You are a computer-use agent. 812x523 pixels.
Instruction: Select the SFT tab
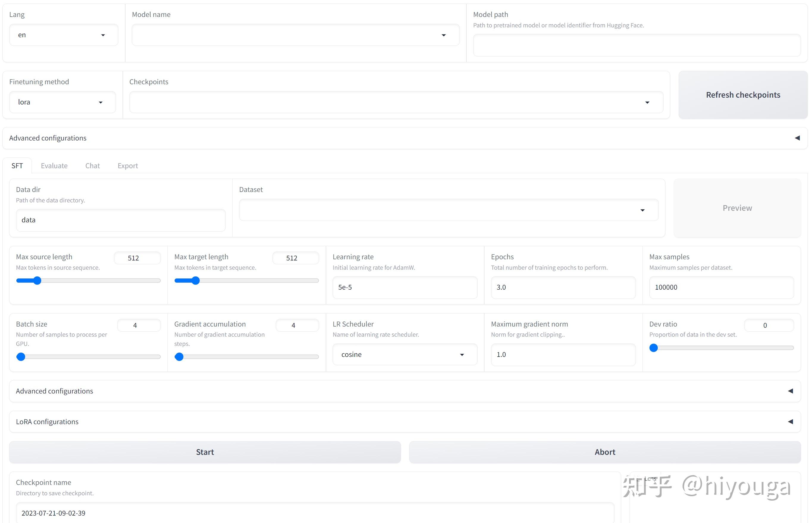click(17, 166)
